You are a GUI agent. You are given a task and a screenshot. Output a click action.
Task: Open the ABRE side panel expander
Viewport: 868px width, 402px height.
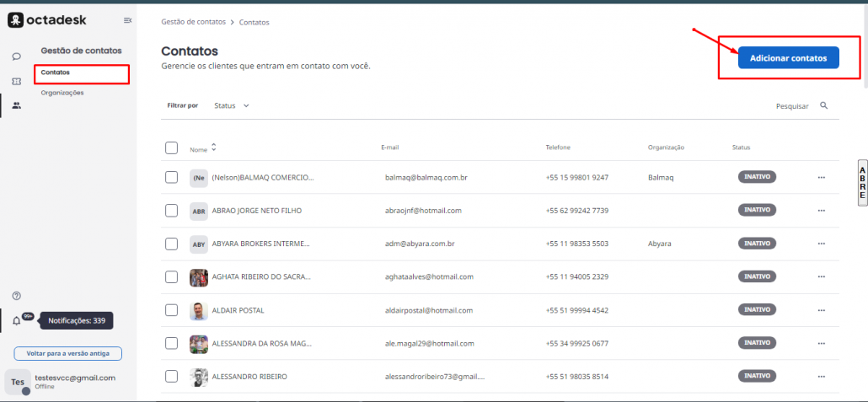(x=861, y=182)
